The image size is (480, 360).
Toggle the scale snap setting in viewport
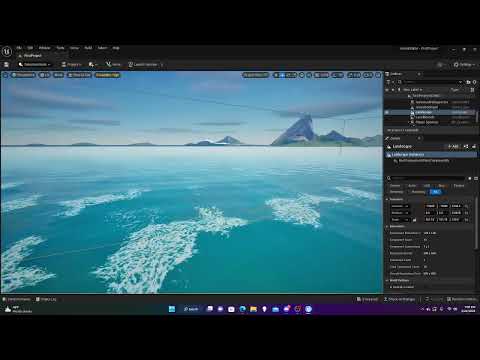(354, 75)
